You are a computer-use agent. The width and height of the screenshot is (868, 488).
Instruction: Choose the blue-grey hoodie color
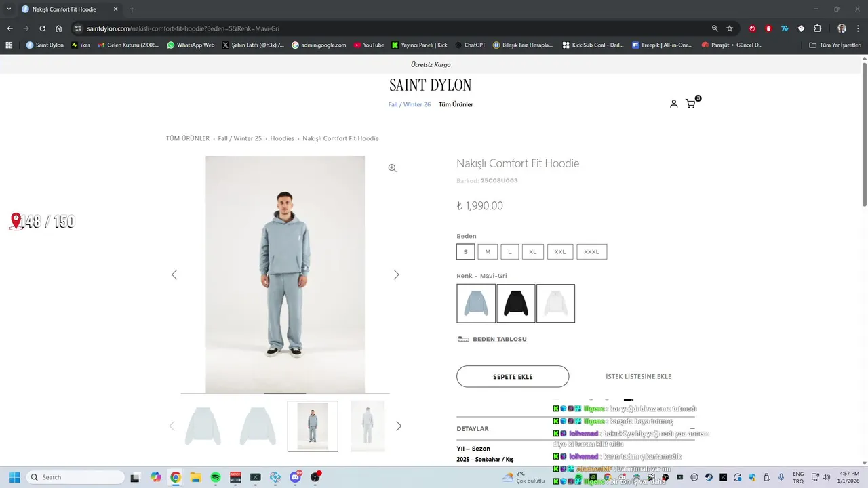tap(476, 303)
